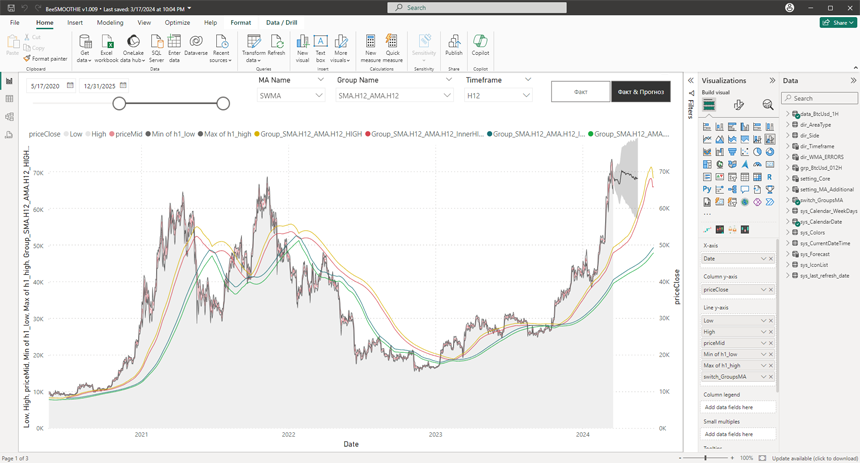The width and height of the screenshot is (860, 463).
Task: Switch to the Insert ribbon tab
Action: pos(75,22)
